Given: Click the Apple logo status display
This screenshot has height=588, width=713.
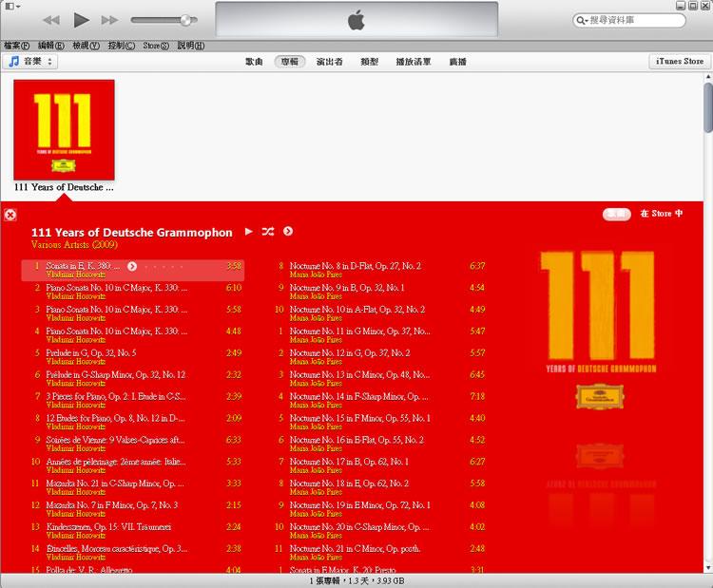Looking at the screenshot, I should [356, 20].
